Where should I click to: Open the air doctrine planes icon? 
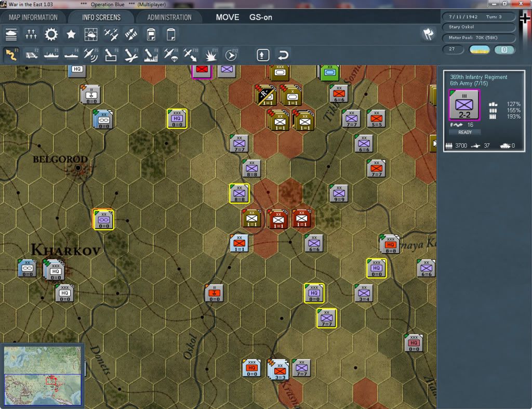click(x=111, y=34)
